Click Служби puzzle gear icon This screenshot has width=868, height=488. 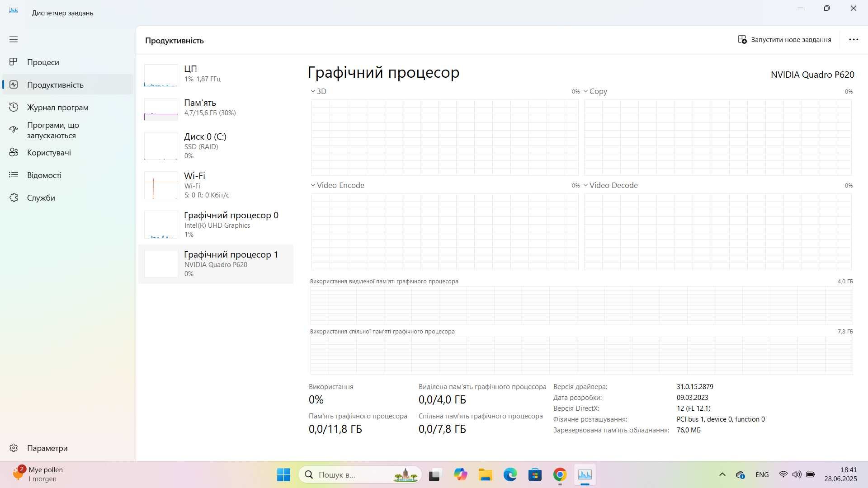click(14, 197)
